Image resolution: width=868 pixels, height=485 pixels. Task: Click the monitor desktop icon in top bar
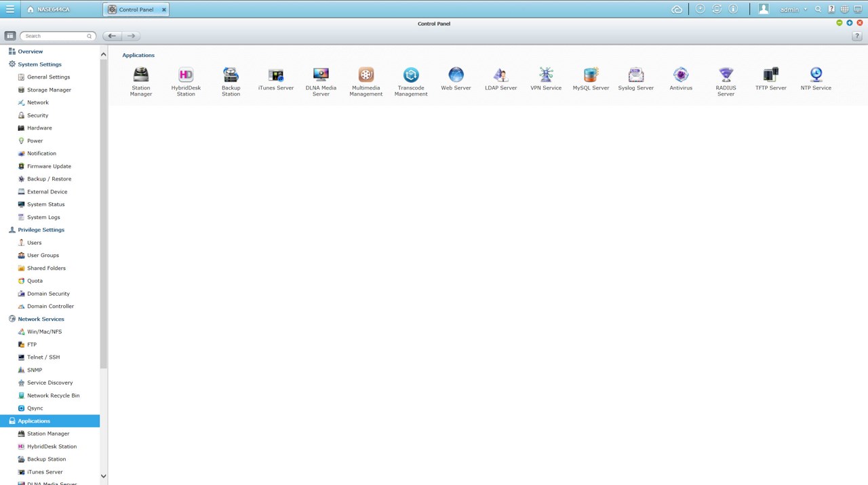pyautogui.click(x=858, y=9)
